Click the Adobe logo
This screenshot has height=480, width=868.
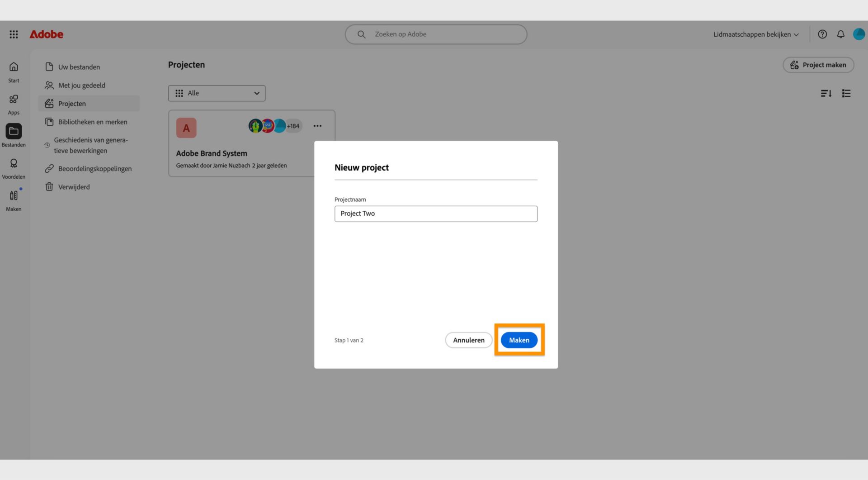(x=46, y=34)
